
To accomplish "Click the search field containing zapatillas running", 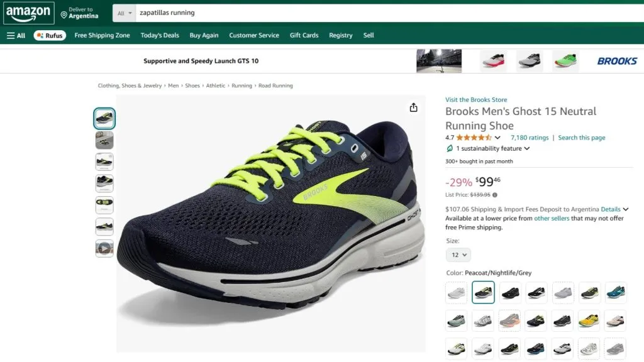I will [377, 13].
